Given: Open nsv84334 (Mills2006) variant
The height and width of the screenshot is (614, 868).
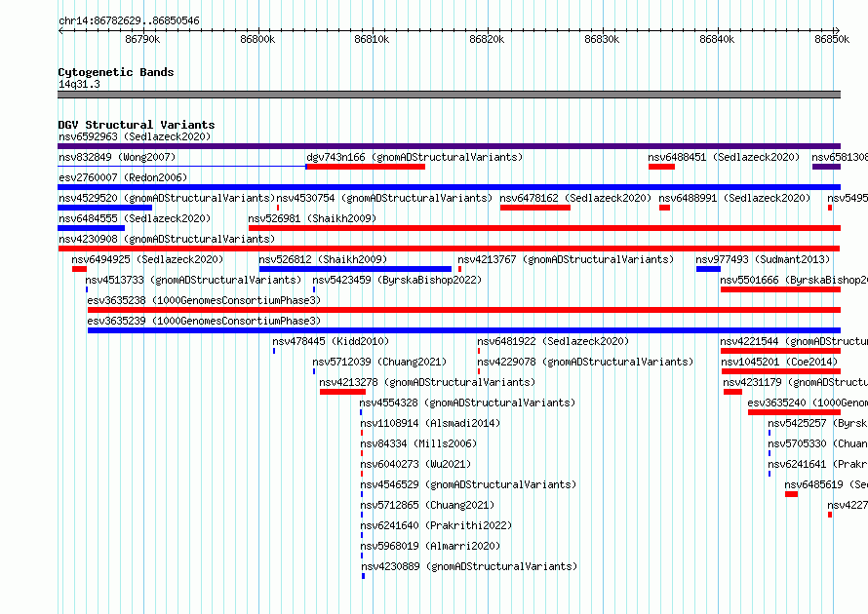Looking at the screenshot, I should pos(418,443).
